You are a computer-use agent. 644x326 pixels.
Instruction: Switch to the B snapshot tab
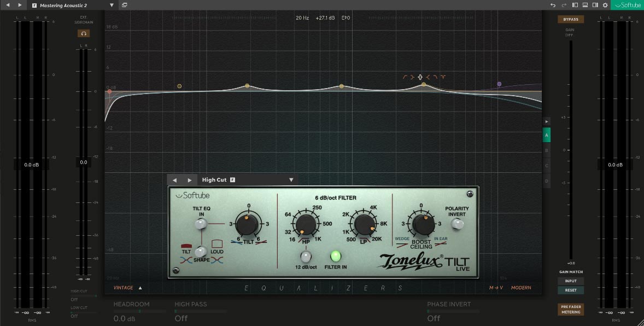546,150
